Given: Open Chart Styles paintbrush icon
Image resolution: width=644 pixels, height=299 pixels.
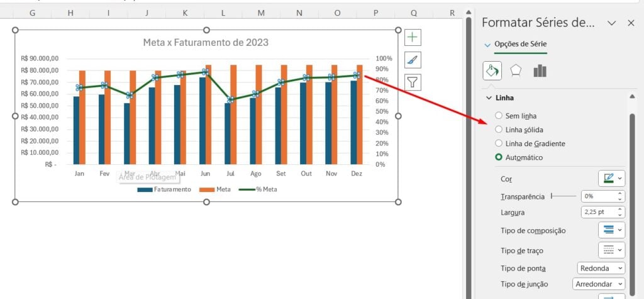Looking at the screenshot, I should (x=413, y=60).
